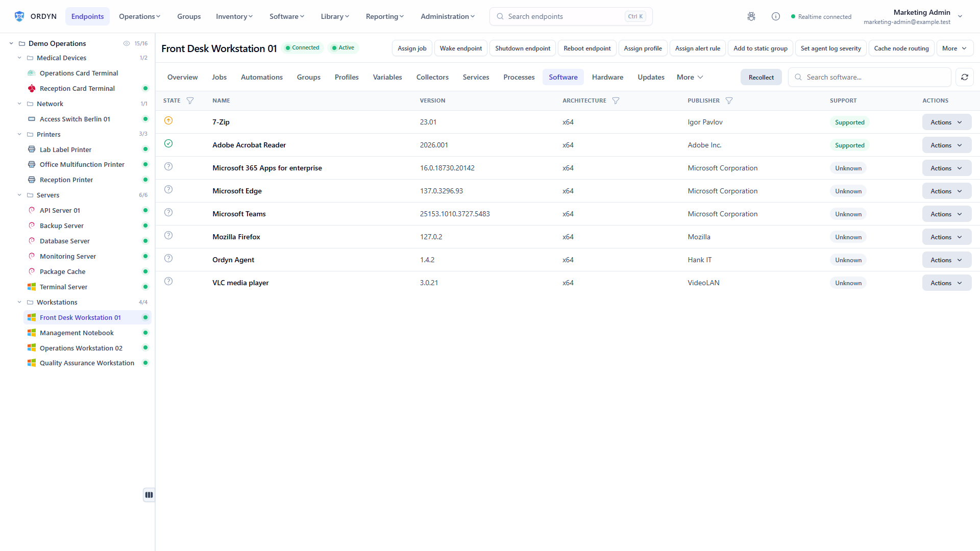980x551 pixels.
Task: Open the bug report icon in header
Action: (x=751, y=16)
